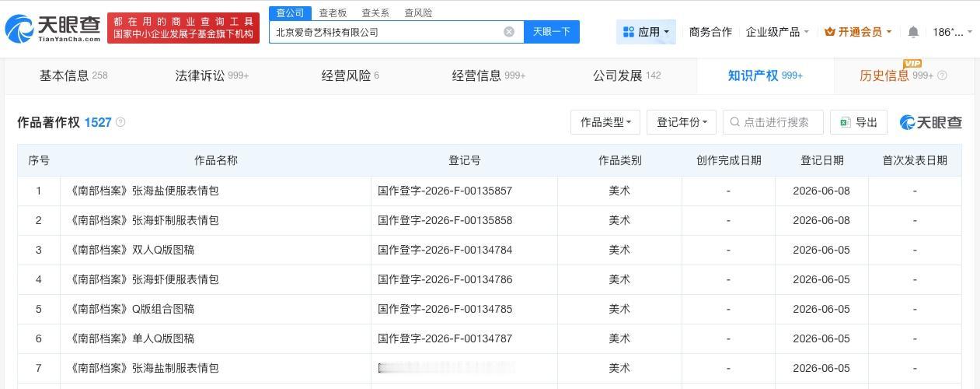This screenshot has height=389, width=980.
Task: Select work name Q版组合图稿
Action: (x=162, y=309)
